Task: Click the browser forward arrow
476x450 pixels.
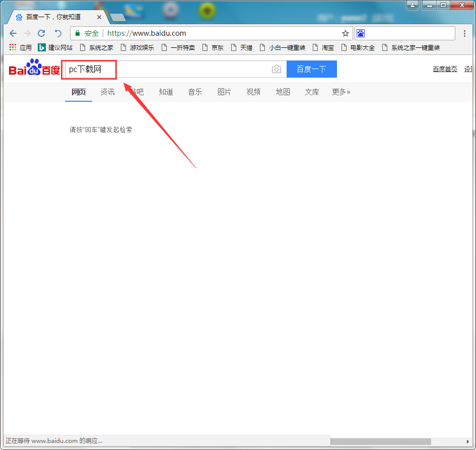Action: (x=27, y=33)
